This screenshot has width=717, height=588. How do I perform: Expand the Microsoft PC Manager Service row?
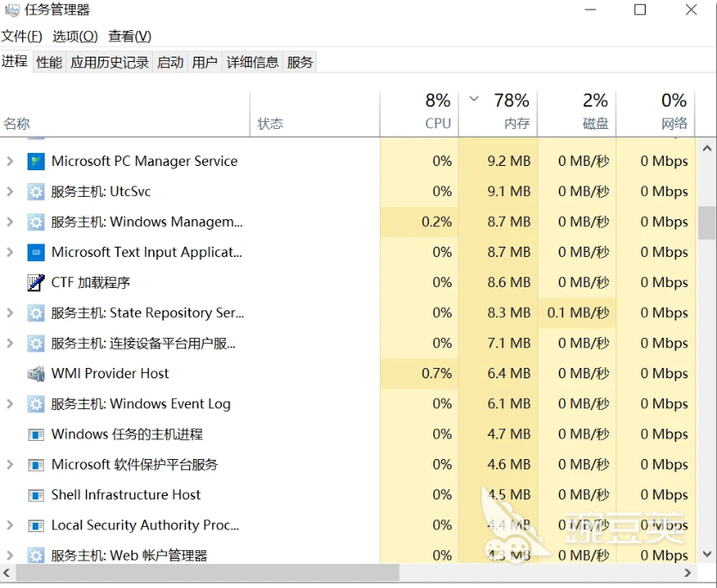point(10,161)
